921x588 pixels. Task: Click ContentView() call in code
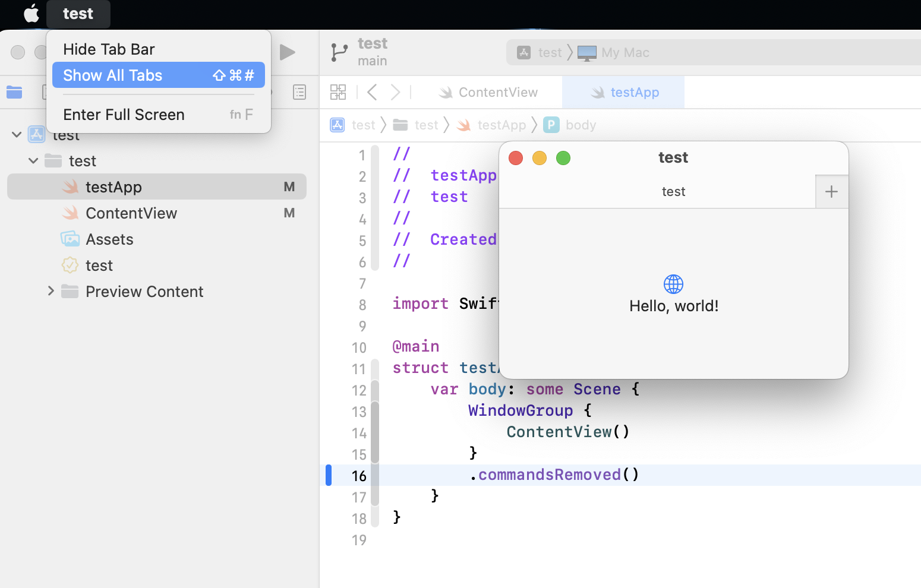click(568, 432)
